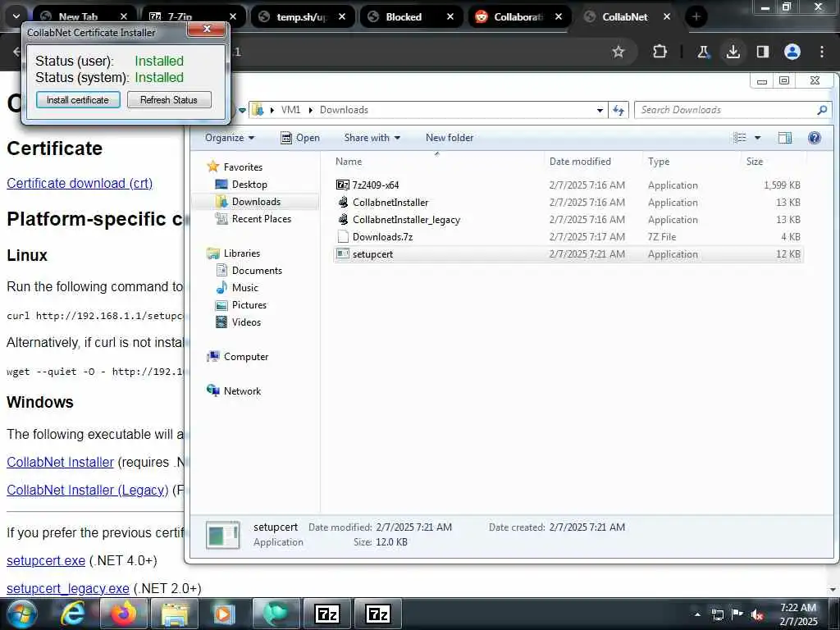Open Downloads in the Favorites list

pyautogui.click(x=256, y=202)
